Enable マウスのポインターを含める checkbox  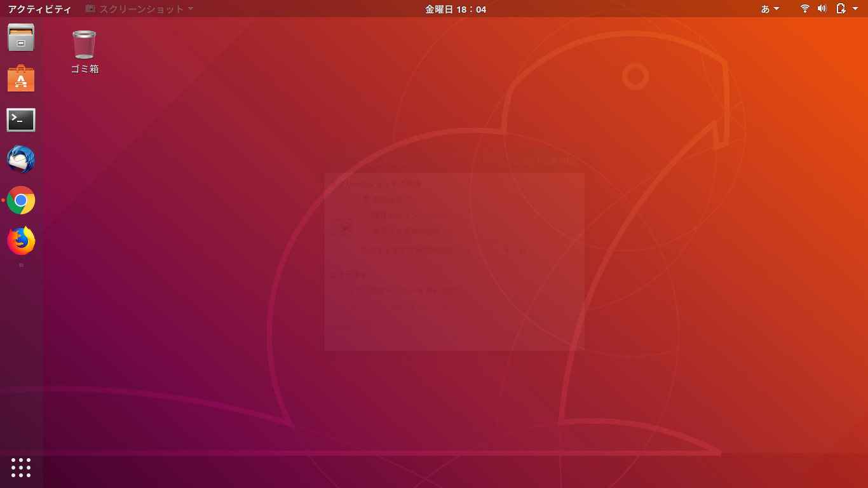398,290
